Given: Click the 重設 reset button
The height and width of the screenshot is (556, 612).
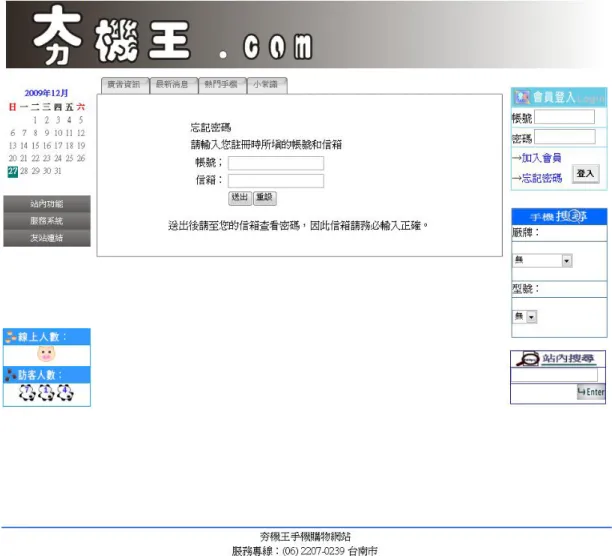Looking at the screenshot, I should pyautogui.click(x=265, y=198).
